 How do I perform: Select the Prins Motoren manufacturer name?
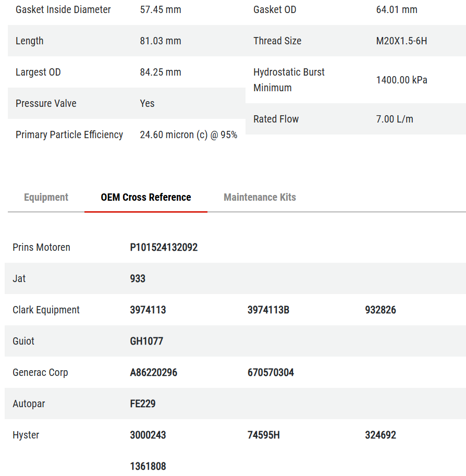tap(41, 248)
